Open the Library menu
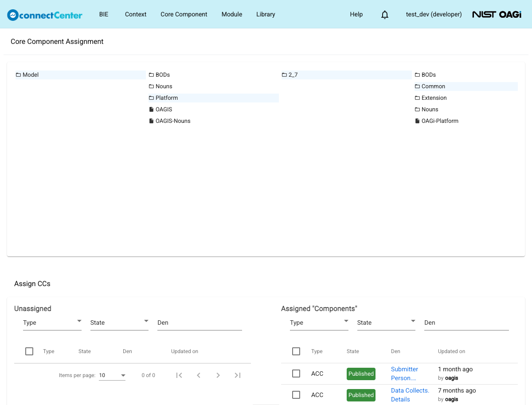 266,14
